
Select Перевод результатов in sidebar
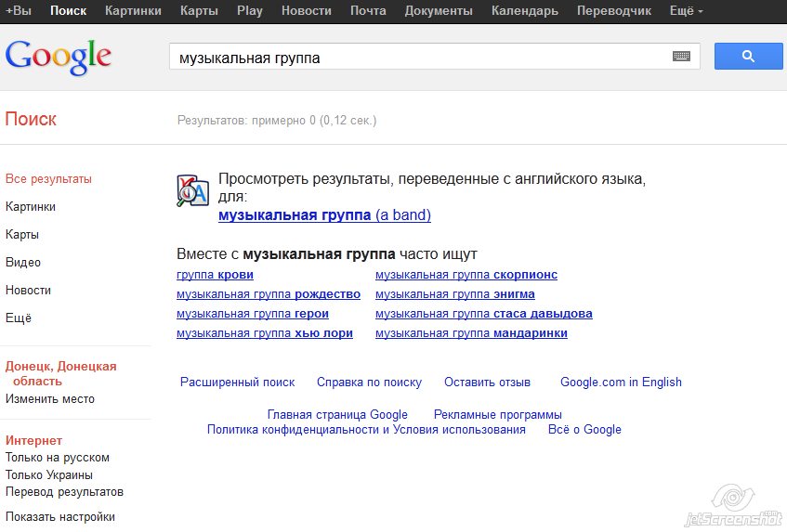[64, 491]
